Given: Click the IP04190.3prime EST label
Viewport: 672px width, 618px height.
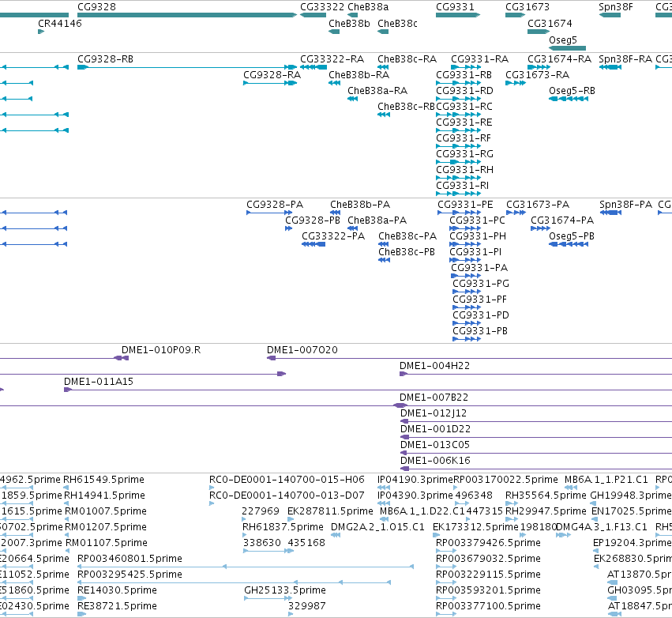Looking at the screenshot, I should (415, 480).
